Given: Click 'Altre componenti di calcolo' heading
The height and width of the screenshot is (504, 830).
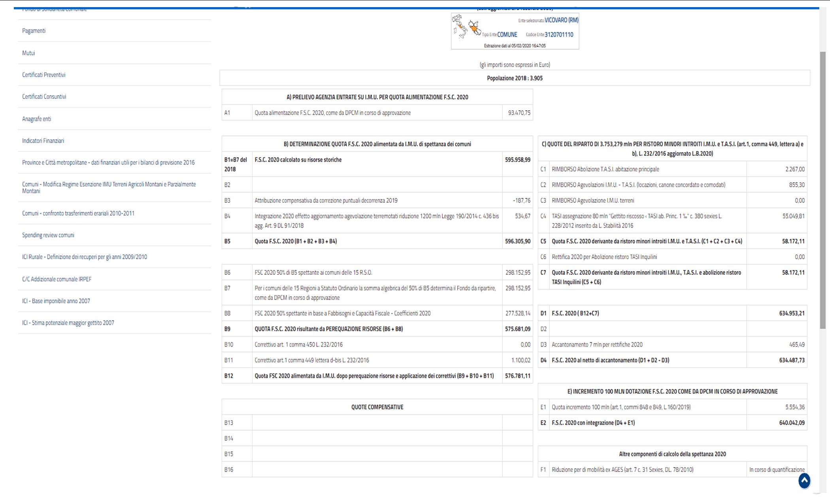Looking at the screenshot, I should pos(672,454).
